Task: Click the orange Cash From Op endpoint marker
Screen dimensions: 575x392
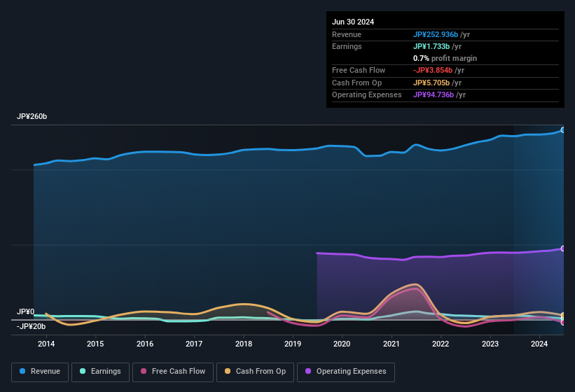Action: (x=562, y=316)
